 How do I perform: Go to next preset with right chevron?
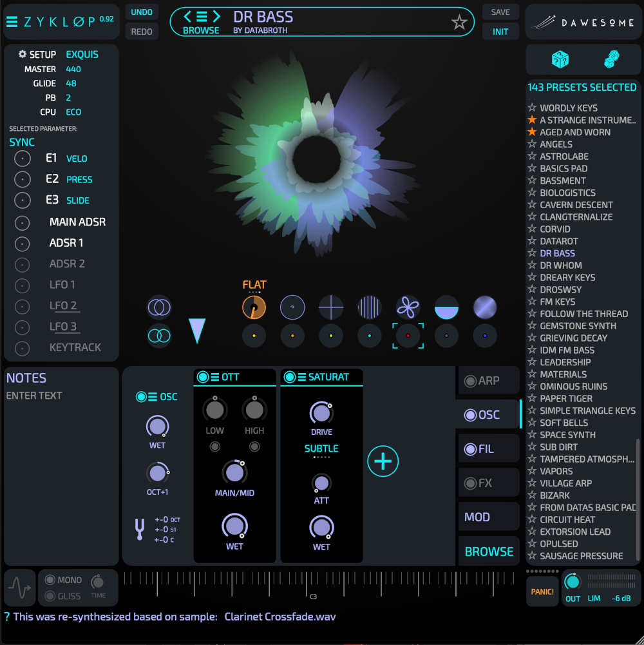pyautogui.click(x=217, y=17)
